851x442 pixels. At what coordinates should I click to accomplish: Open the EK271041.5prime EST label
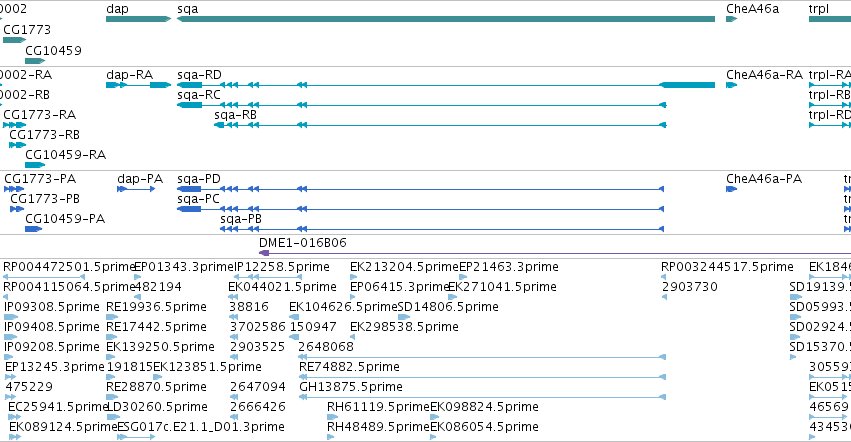503,287
